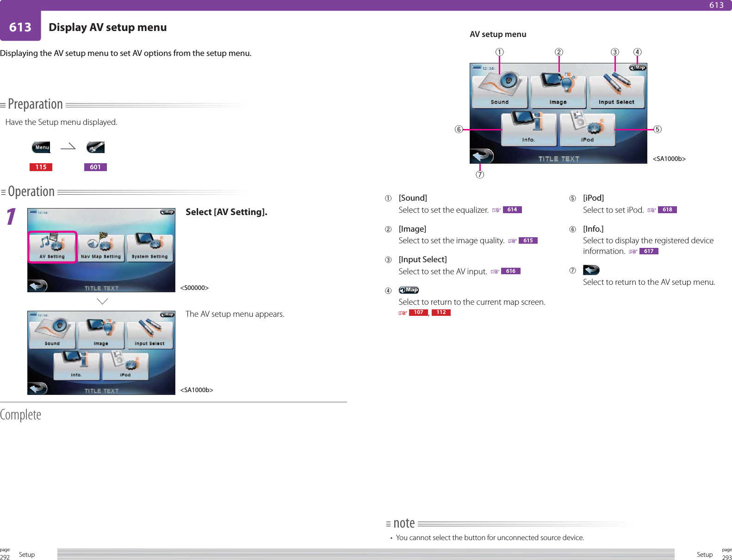
Task: Open page reference 107
Action: coord(418,313)
